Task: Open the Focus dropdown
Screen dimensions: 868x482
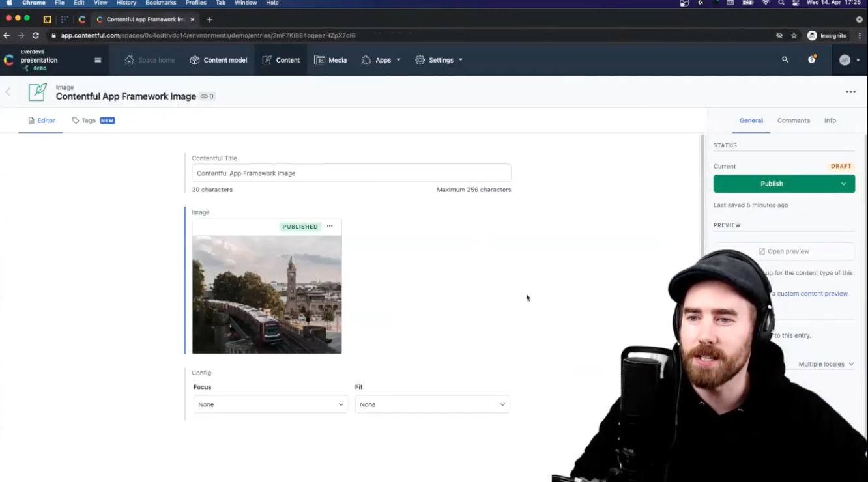Action: [x=271, y=404]
